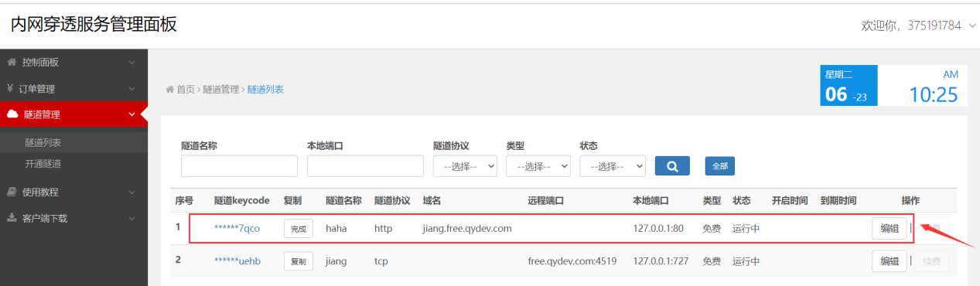Focus the 本地端口 input field
Image resolution: width=980 pixels, height=286 pixels.
tap(365, 166)
